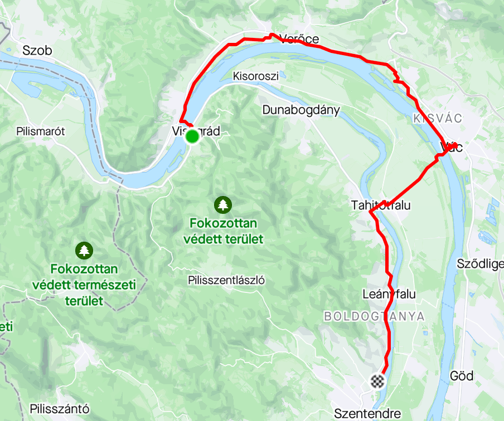
Task: Click the Szob town label
Action: [x=37, y=51]
